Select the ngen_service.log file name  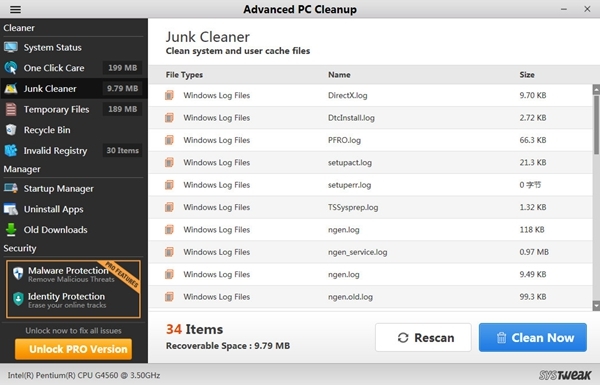click(x=357, y=252)
